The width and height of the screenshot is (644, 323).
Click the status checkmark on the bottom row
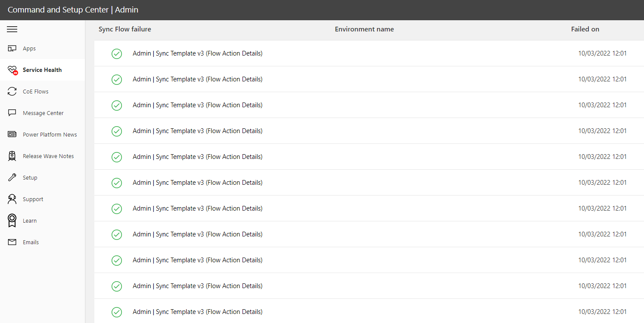tap(117, 312)
